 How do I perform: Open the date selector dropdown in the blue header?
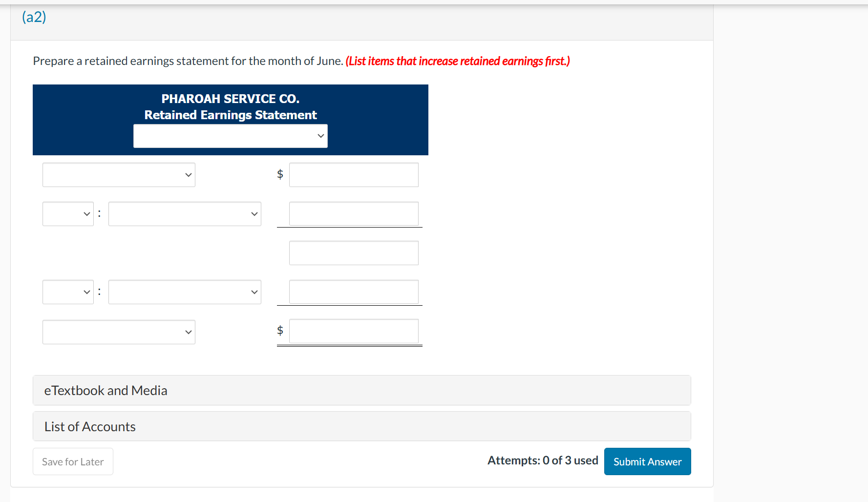(x=230, y=136)
